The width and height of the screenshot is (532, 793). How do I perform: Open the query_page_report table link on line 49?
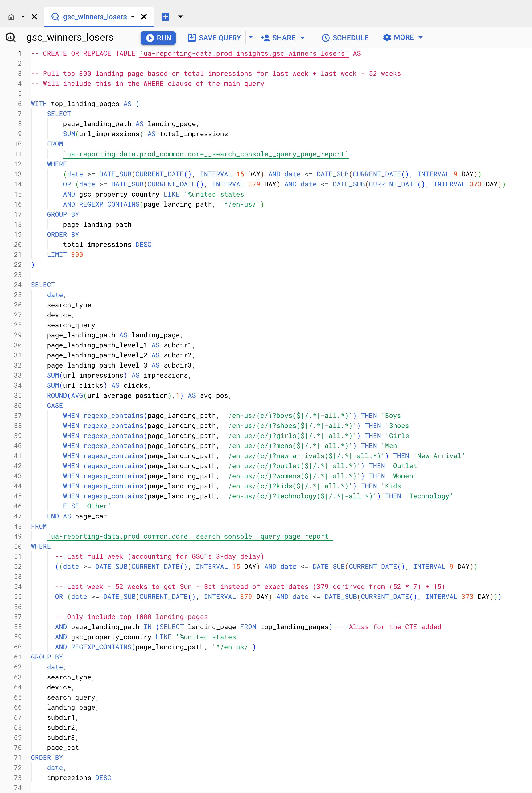(190, 536)
